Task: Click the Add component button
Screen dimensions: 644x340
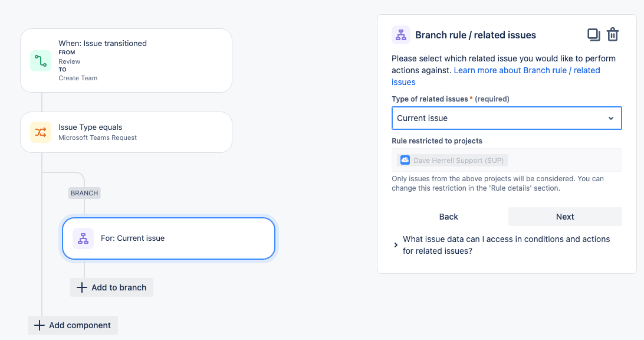Action: tap(73, 325)
